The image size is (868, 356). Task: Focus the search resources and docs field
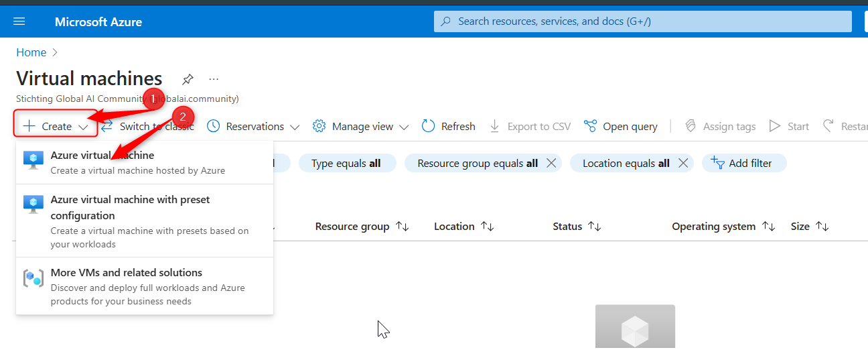643,21
